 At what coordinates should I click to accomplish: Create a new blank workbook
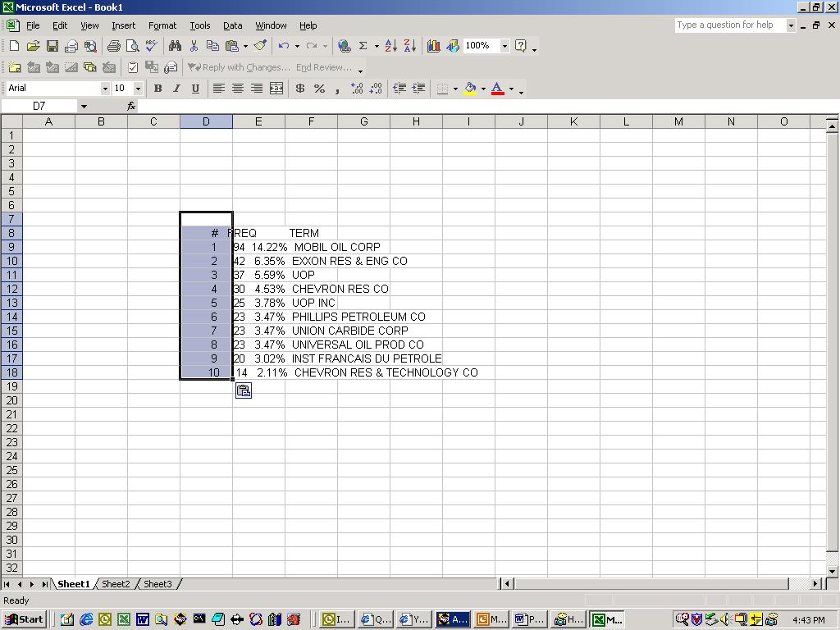[x=15, y=46]
